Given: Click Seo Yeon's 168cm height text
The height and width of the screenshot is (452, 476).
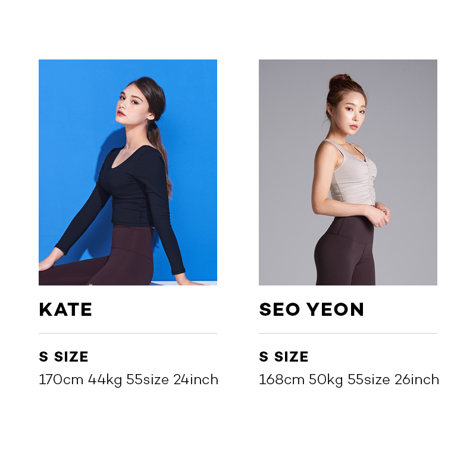Looking at the screenshot, I should click(x=281, y=380).
